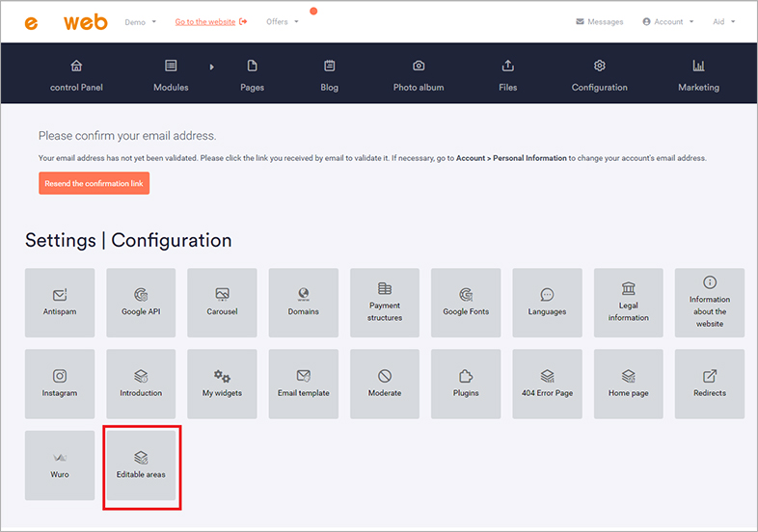Click Resend the confirmation link button

coord(94,183)
